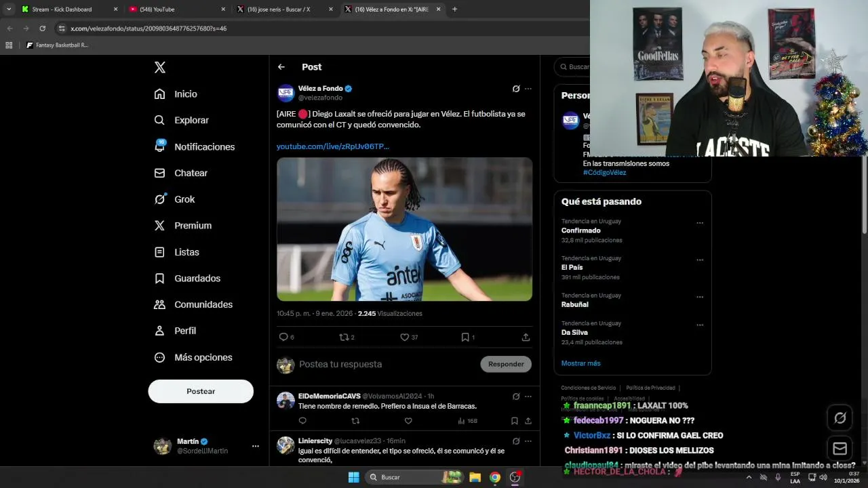Open options for the Confirmado trend
The width and height of the screenshot is (868, 488).
point(700,223)
